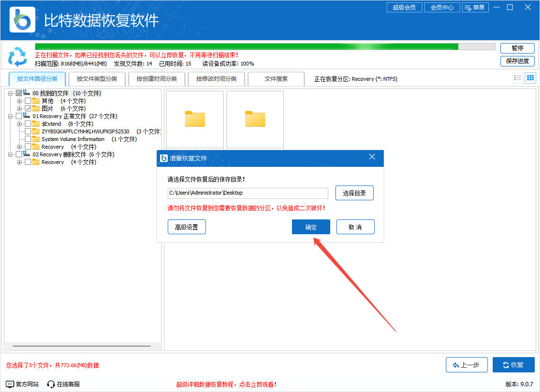Image resolution: width=540 pixels, height=392 pixels.
Task: Open the 文件搜索 tab
Action: click(x=276, y=78)
